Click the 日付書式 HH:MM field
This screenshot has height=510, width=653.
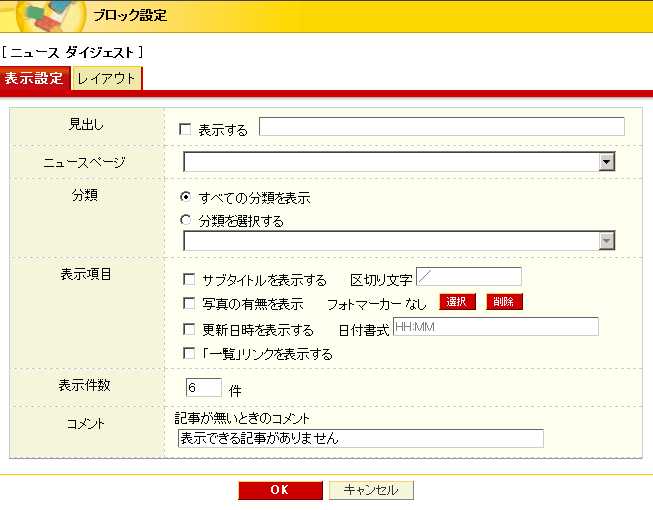coord(496,327)
